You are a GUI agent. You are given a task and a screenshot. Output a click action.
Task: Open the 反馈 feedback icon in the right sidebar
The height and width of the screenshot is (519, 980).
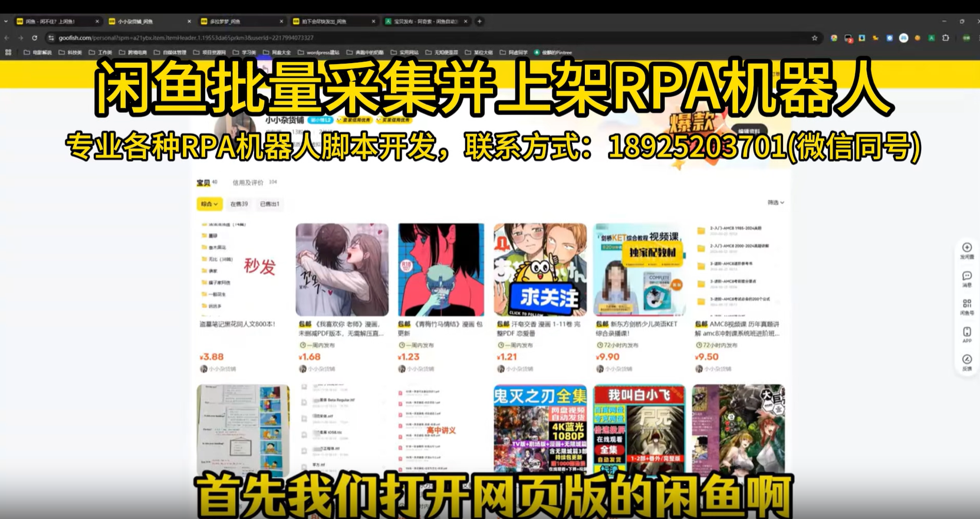point(967,359)
